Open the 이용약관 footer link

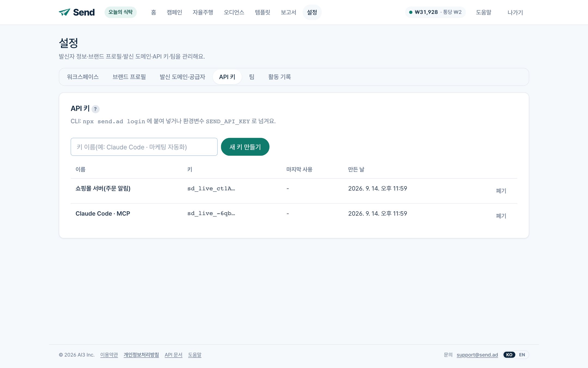(109, 355)
